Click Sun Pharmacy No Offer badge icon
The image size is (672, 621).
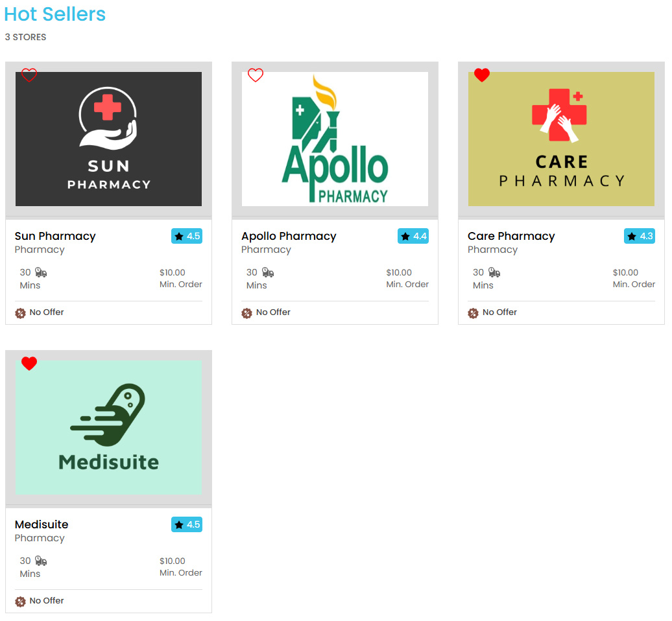point(20,313)
